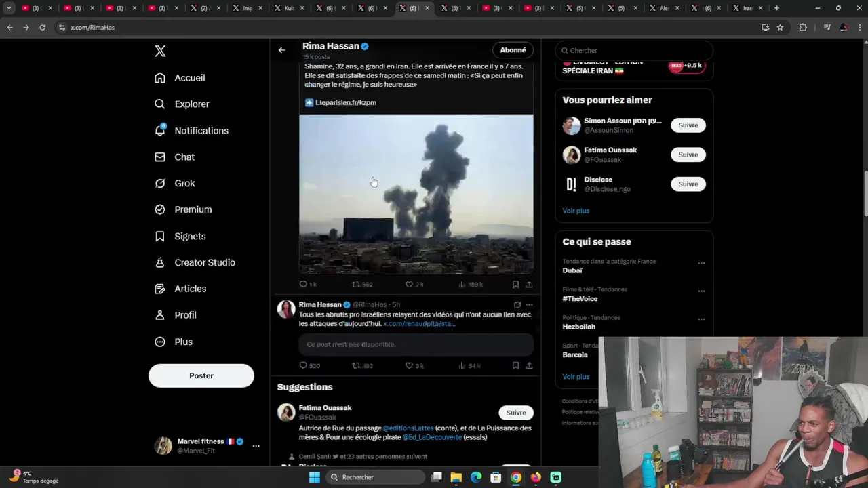This screenshot has width=868, height=488.
Task: Like the post with 2 k likes
Action: (x=409, y=285)
